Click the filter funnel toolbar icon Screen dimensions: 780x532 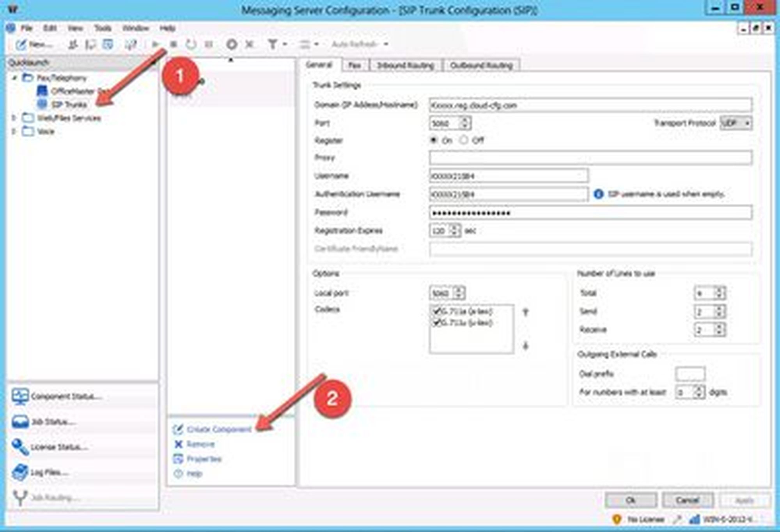click(273, 44)
